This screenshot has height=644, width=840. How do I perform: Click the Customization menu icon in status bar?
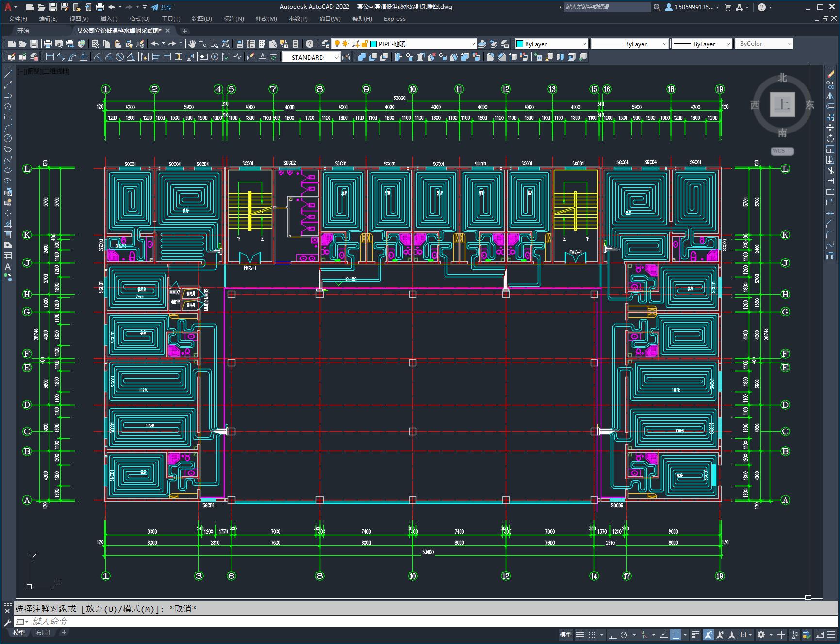point(831,634)
